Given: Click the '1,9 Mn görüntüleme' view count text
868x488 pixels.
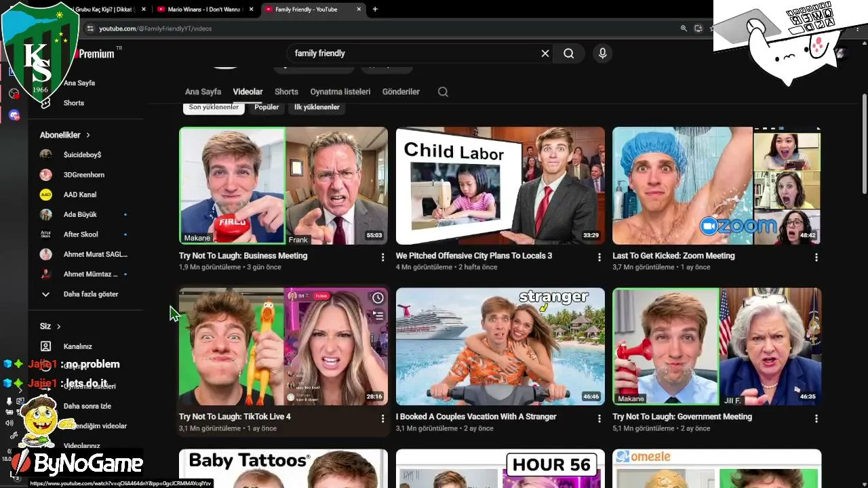Looking at the screenshot, I should [x=210, y=267].
